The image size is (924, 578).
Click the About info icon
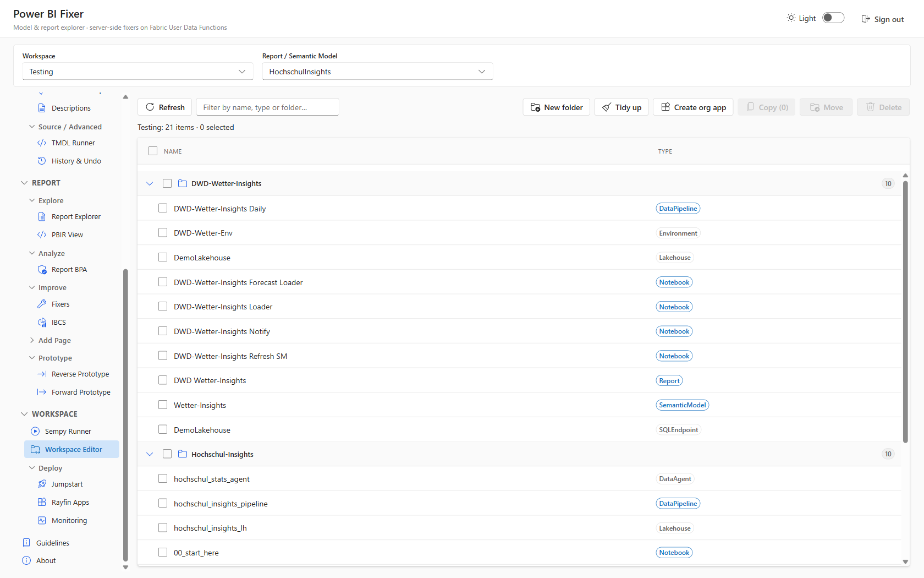pyautogui.click(x=26, y=560)
